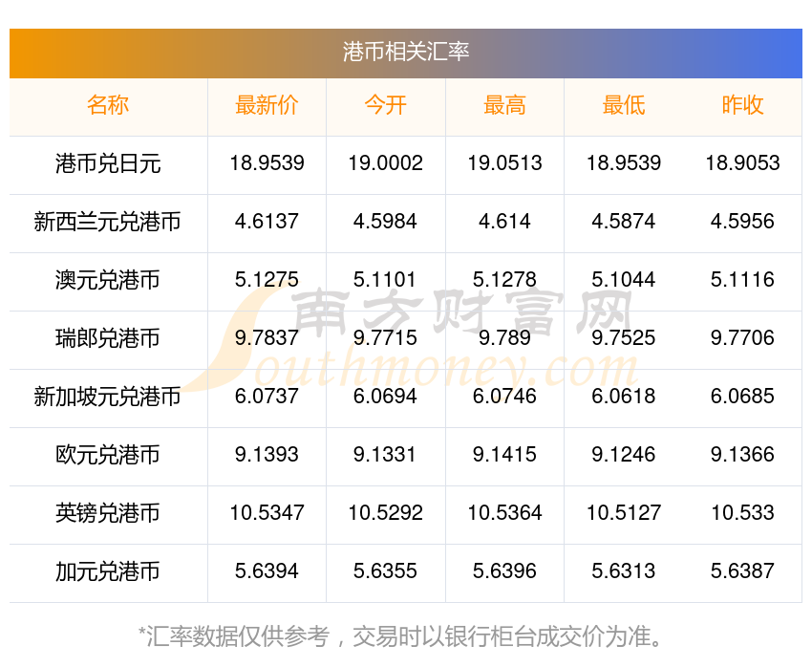
Task: Click the 加元兑港币 row name
Action: pos(108,571)
